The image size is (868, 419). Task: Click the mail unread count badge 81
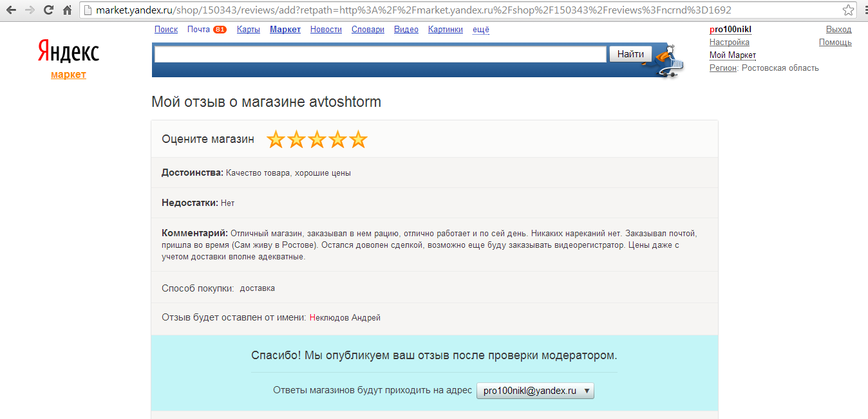pos(220,30)
